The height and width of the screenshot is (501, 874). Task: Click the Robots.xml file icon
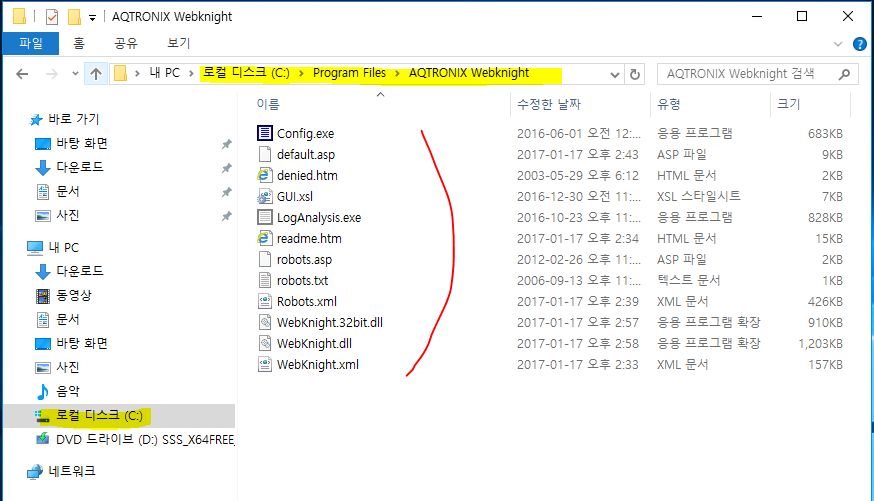[x=265, y=301]
